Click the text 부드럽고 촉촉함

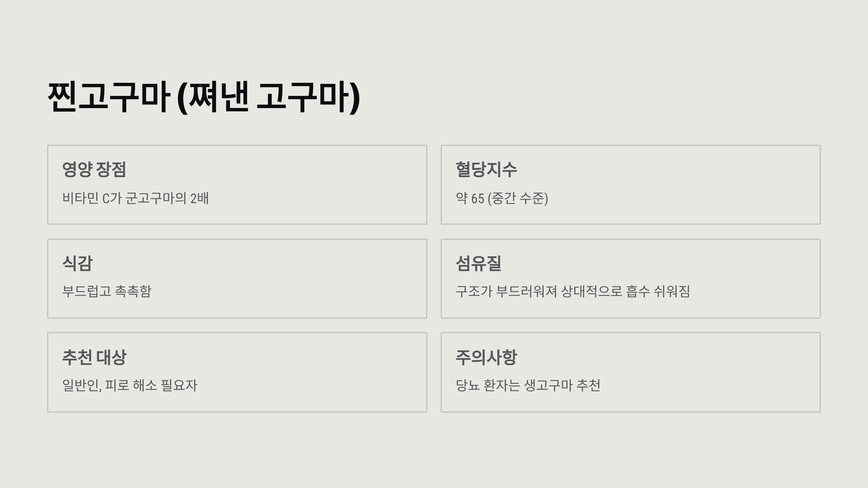point(107,291)
